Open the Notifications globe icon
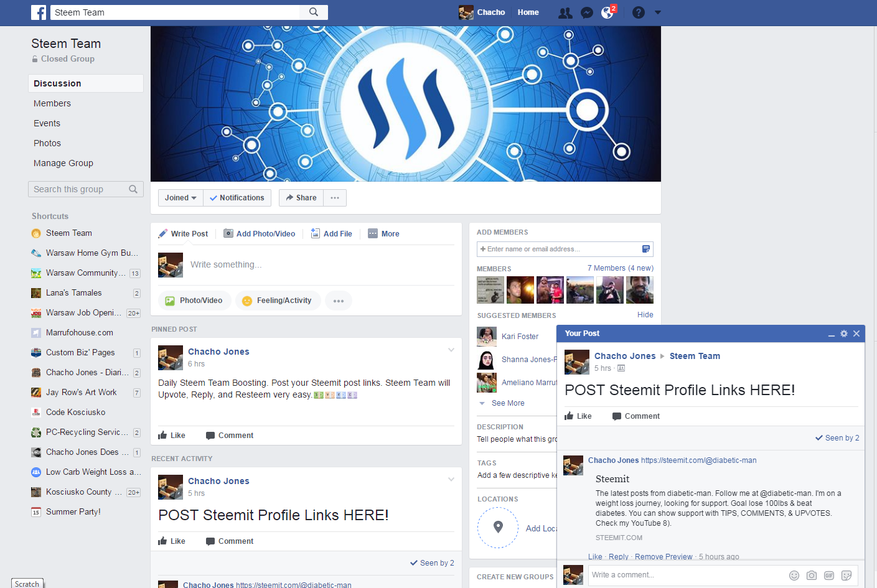 pyautogui.click(x=607, y=12)
